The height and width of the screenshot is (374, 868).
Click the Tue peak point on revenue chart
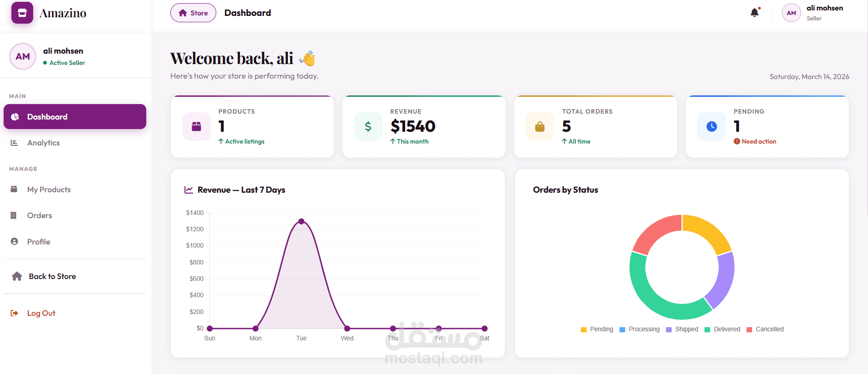coord(302,221)
